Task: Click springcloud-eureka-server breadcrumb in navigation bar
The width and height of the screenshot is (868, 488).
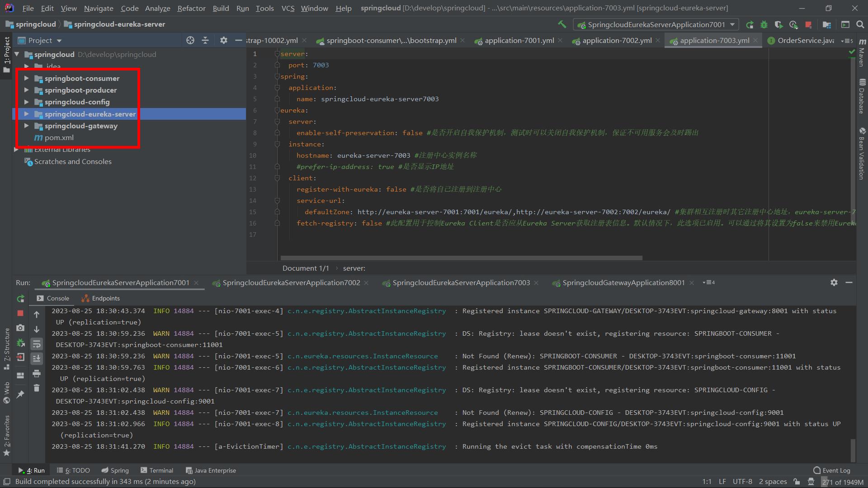Action: pos(114,24)
